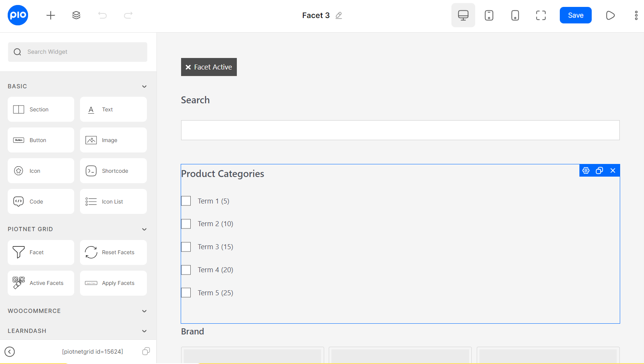Open the Product Categories widget settings gear
644x364 pixels.
click(x=586, y=170)
